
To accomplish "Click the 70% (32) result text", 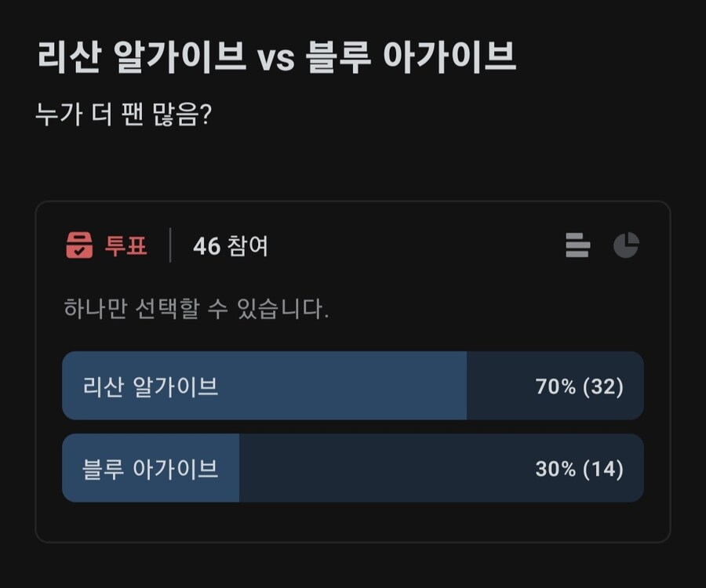I will pyautogui.click(x=579, y=387).
